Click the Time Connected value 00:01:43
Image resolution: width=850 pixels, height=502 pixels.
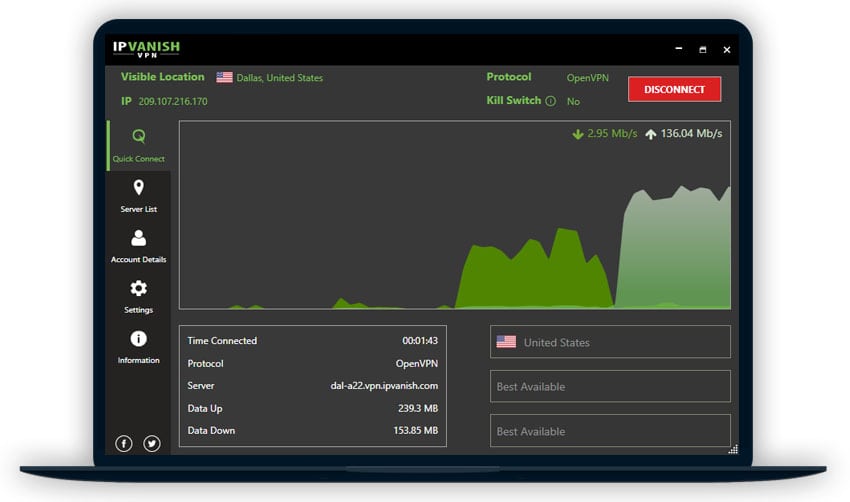[420, 340]
